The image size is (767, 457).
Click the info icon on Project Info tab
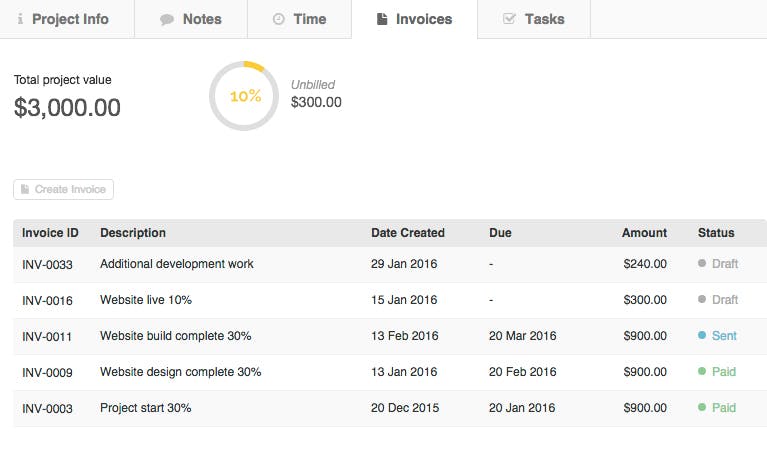(20, 19)
